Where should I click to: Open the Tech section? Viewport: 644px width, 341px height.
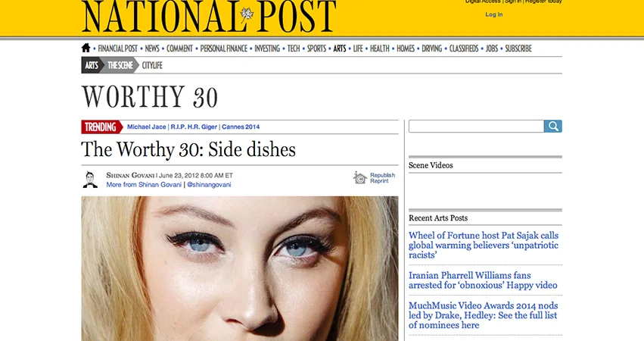click(294, 48)
